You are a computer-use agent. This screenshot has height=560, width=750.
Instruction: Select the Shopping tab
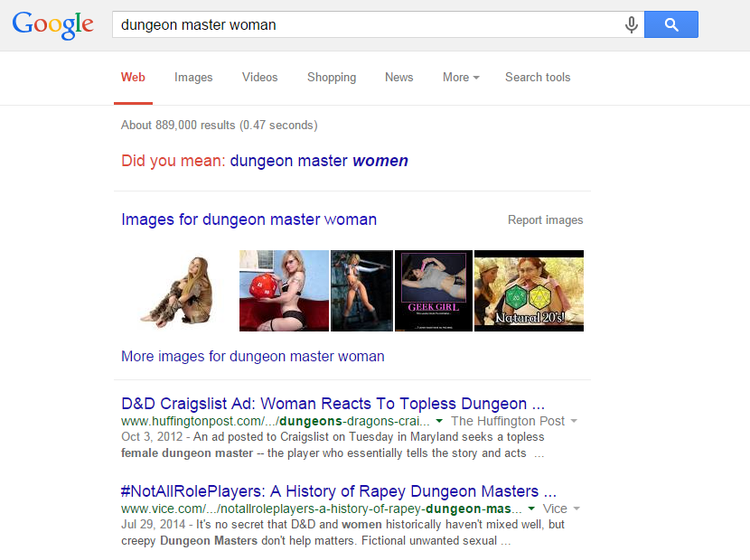pyautogui.click(x=332, y=78)
